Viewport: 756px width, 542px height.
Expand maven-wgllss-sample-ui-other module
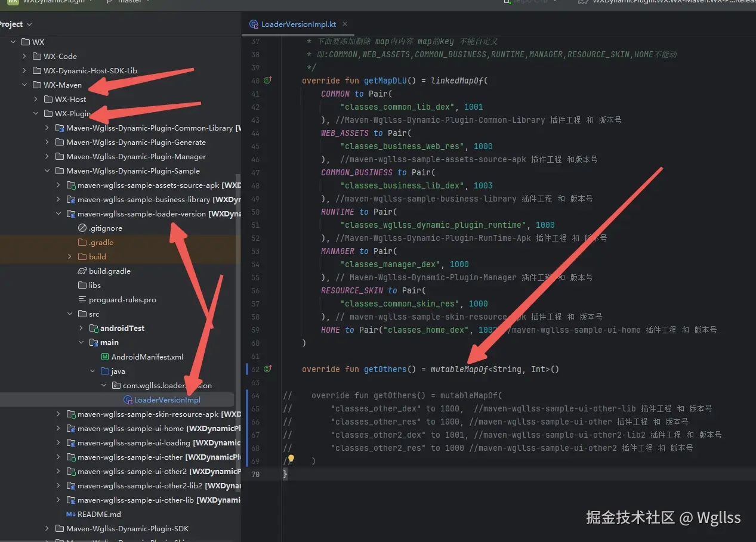coord(58,457)
